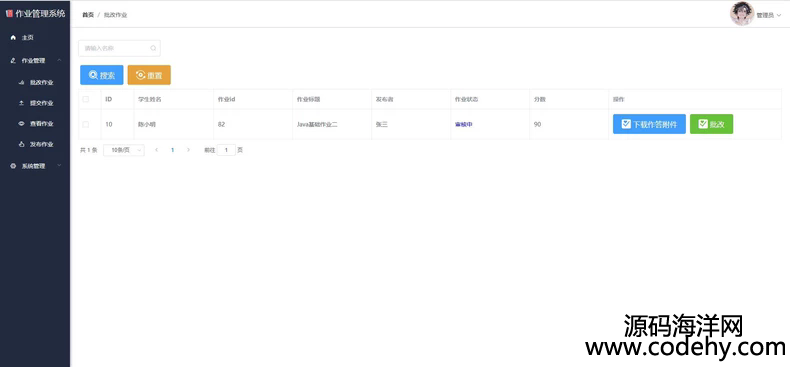790x367 pixels.
Task: Click the 系统管理 gear icon
Action: click(13, 166)
